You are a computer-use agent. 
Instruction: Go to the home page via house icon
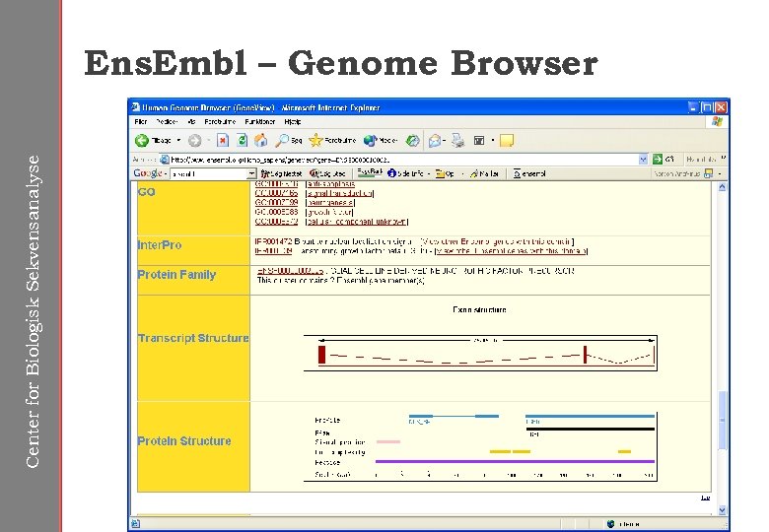(261, 141)
